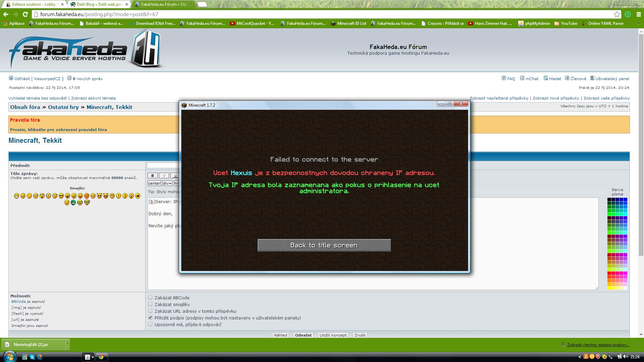Viewport: 644px width, 362px height.
Task: Click Zobrazit aktivní témata
Action: [x=93, y=98]
